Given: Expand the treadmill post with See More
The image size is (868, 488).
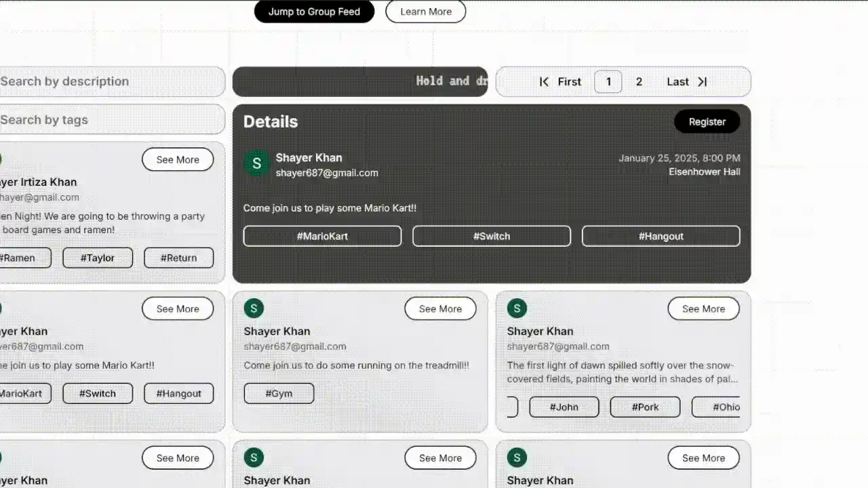Looking at the screenshot, I should tap(440, 308).
